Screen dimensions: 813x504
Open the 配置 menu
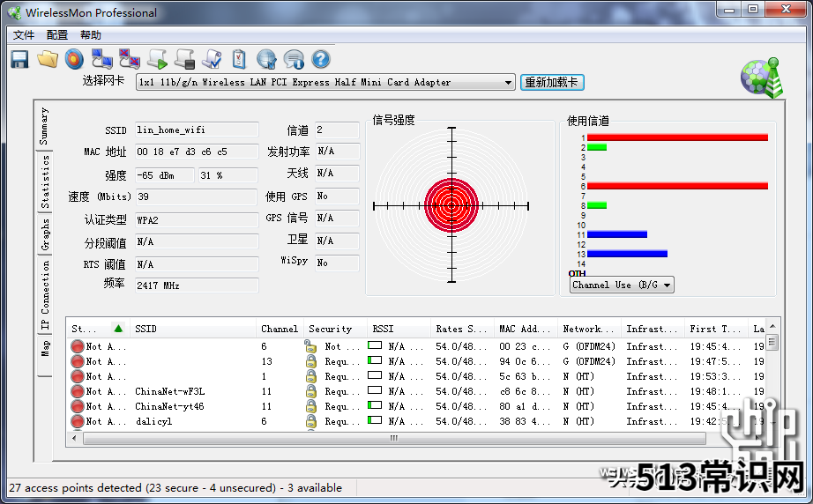[x=57, y=35]
